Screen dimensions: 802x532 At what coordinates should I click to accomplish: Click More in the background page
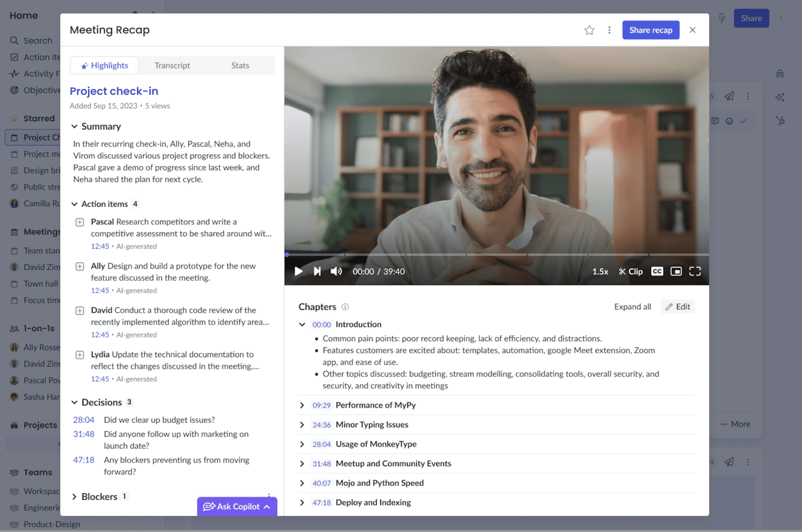(x=735, y=424)
